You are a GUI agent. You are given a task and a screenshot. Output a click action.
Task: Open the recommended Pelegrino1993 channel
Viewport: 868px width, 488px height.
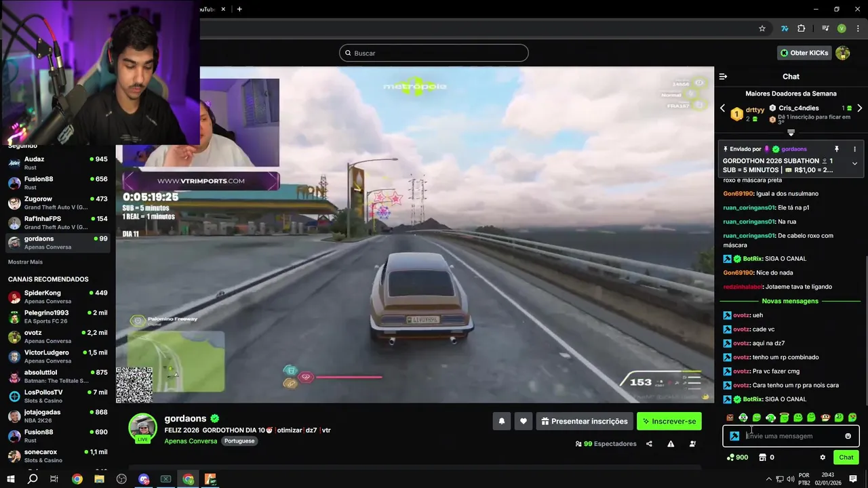coord(58,317)
